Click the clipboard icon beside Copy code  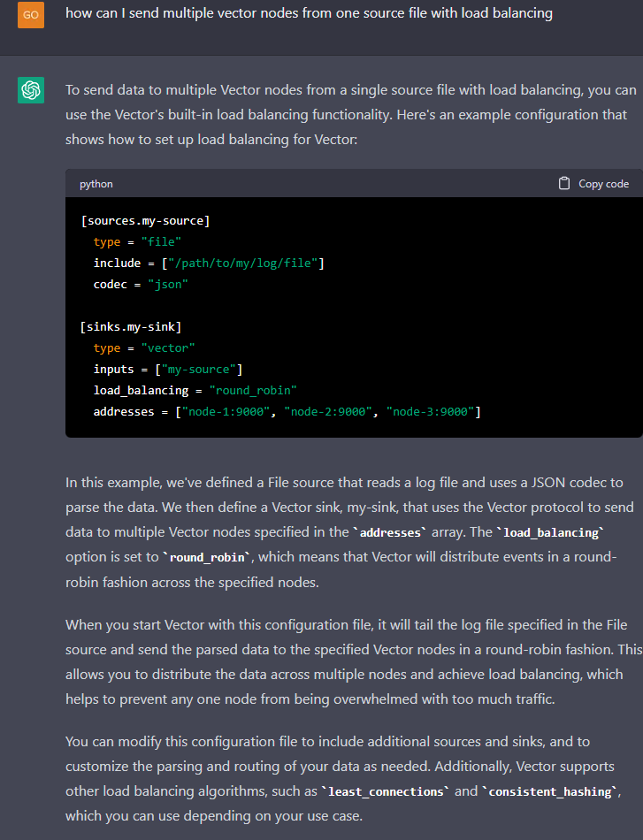click(x=564, y=183)
